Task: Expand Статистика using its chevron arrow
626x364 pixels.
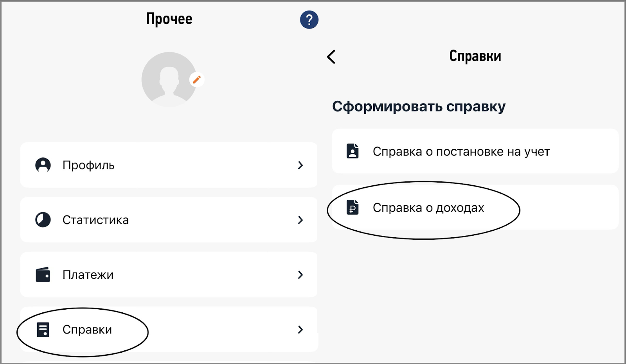Action: click(x=300, y=220)
